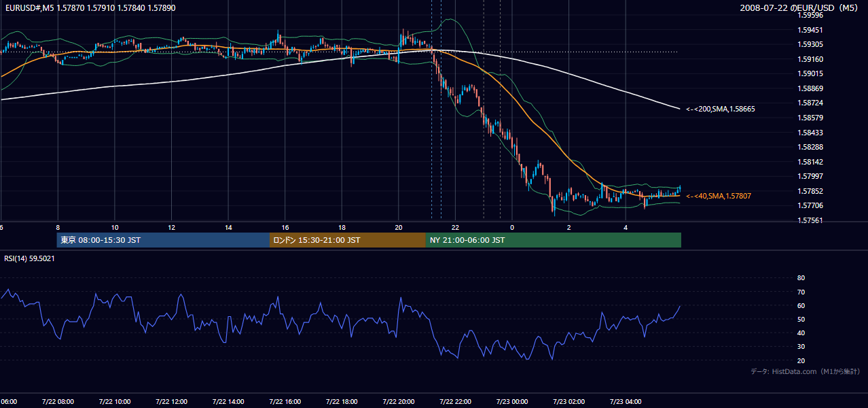Click the 7/22 16:00 time axis label
The height and width of the screenshot is (408, 868).
[285, 401]
